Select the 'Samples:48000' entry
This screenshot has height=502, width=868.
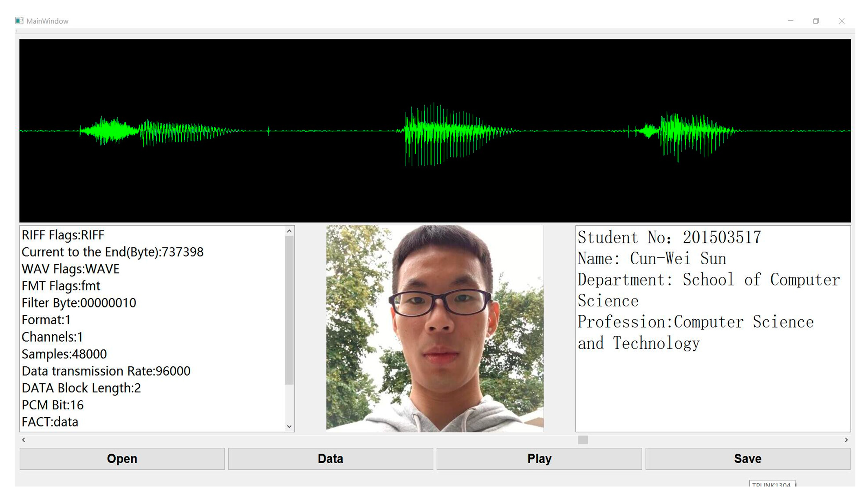click(64, 354)
